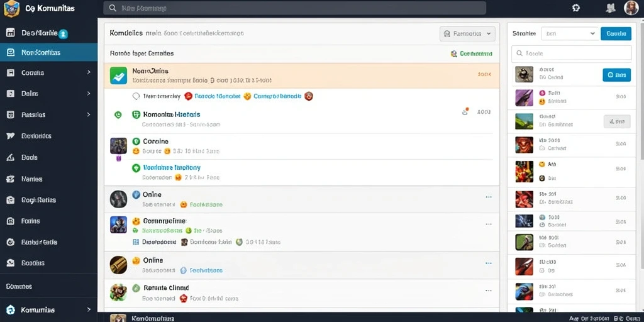The image size is (644, 322).
Task: Open three-dot menu on first Online row
Action: click(489, 197)
